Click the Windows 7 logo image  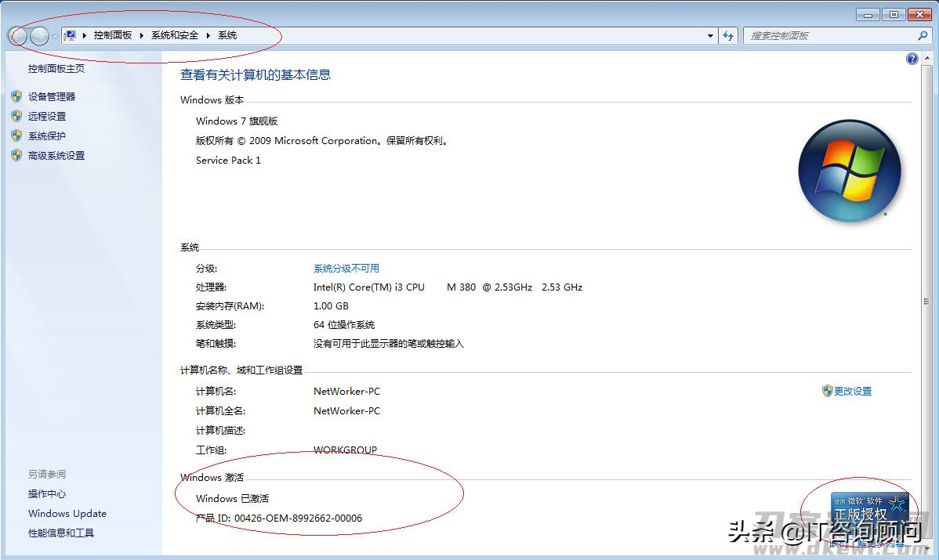(x=850, y=171)
